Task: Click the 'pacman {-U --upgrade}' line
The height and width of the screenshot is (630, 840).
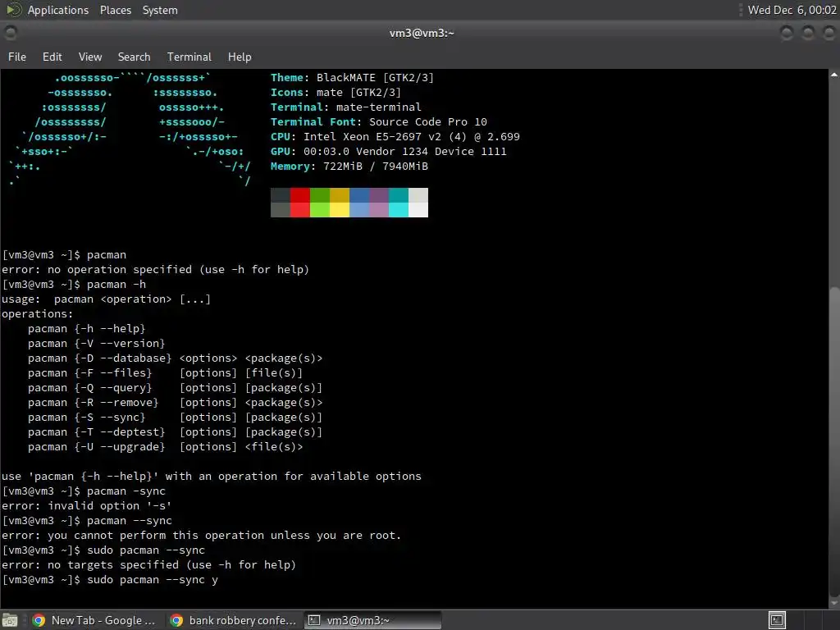Action: (165, 447)
